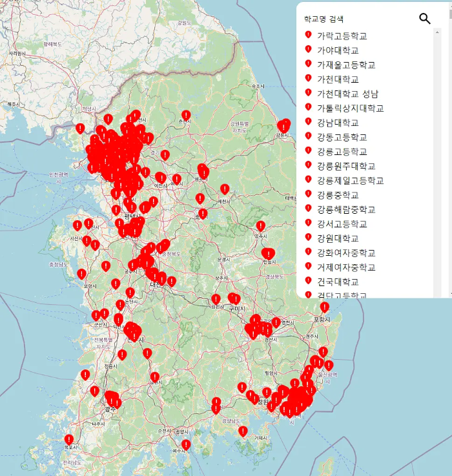
Task: Click the map marker near 논산시
Action: coord(130,293)
